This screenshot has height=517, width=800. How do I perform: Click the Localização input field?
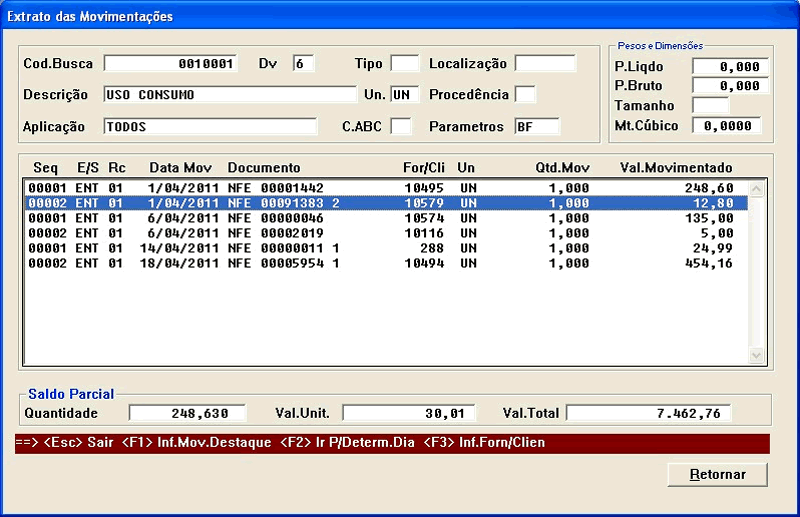pyautogui.click(x=545, y=63)
